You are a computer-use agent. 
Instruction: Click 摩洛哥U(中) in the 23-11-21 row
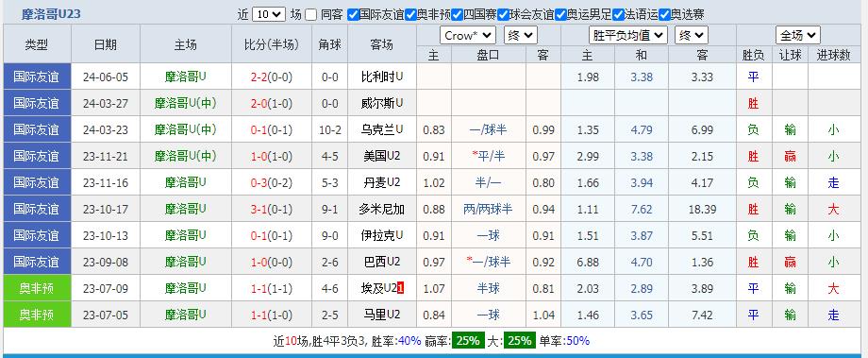(186, 156)
